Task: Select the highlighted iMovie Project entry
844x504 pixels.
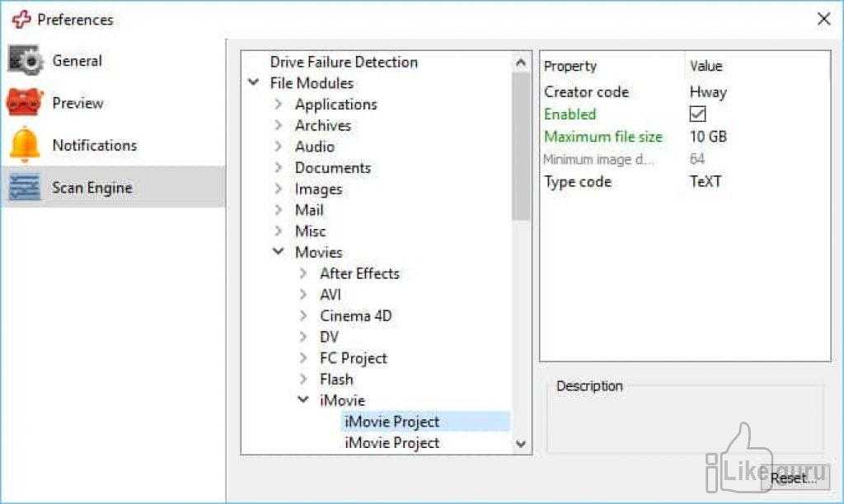Action: tap(392, 422)
